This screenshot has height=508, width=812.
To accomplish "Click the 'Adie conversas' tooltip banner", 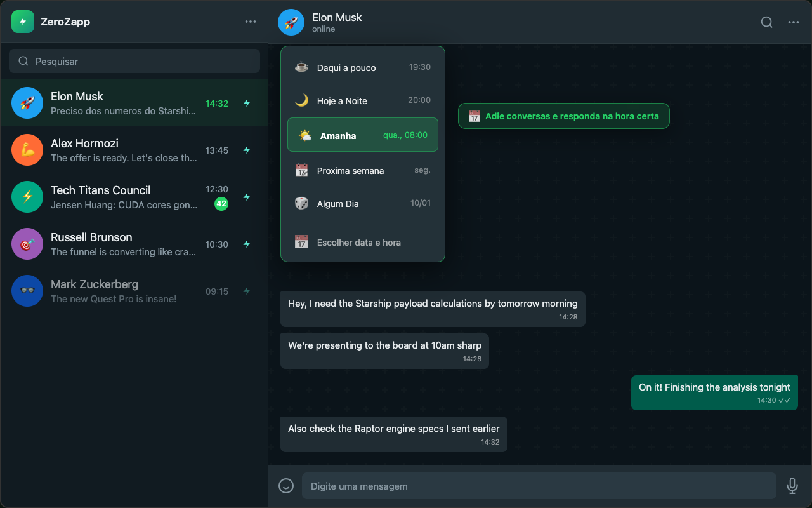I will click(563, 116).
